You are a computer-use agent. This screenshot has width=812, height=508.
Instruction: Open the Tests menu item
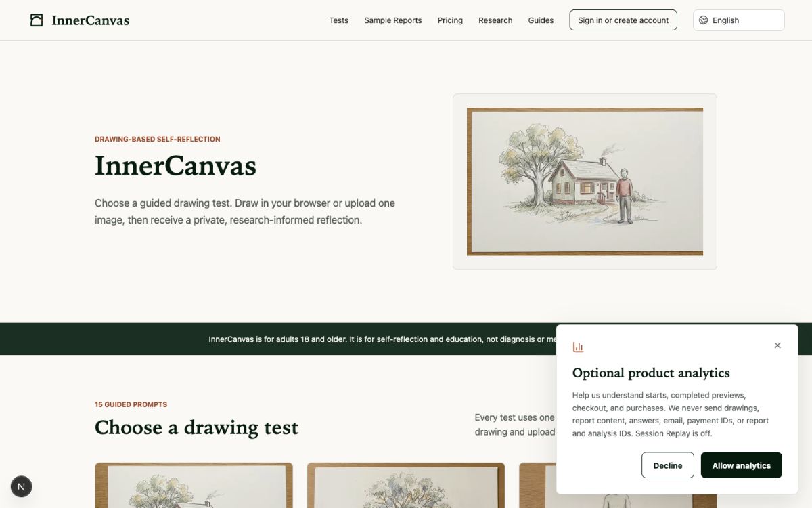coord(339,20)
